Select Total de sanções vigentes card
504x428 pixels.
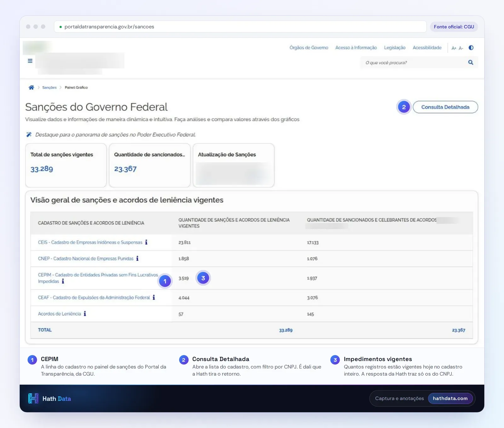(66, 165)
